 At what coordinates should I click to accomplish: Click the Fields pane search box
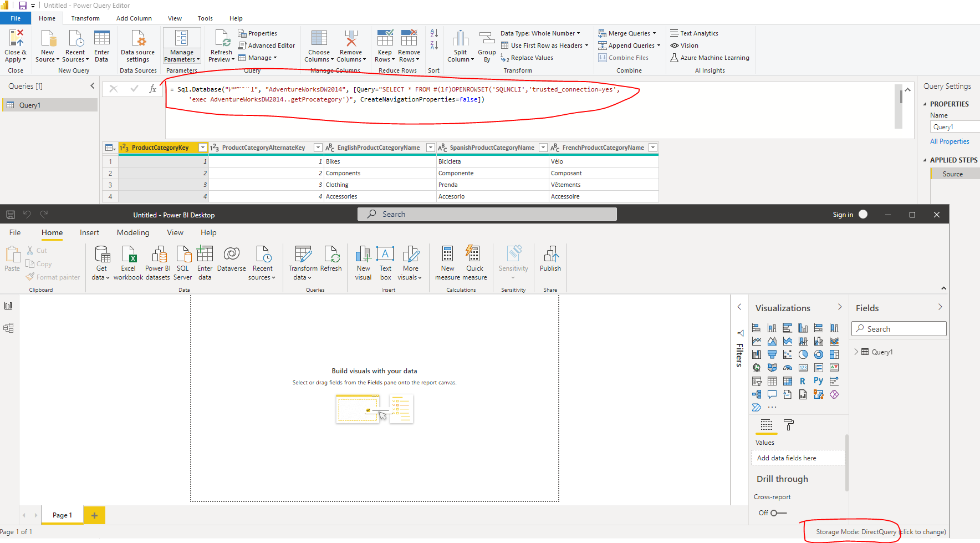[899, 329]
